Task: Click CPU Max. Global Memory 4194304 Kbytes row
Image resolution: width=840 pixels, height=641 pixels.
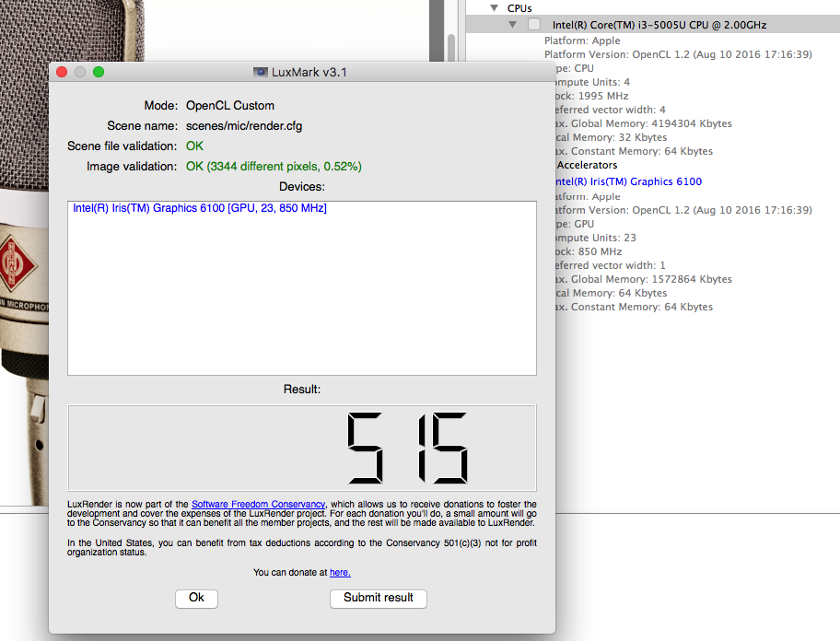Action: (644, 123)
